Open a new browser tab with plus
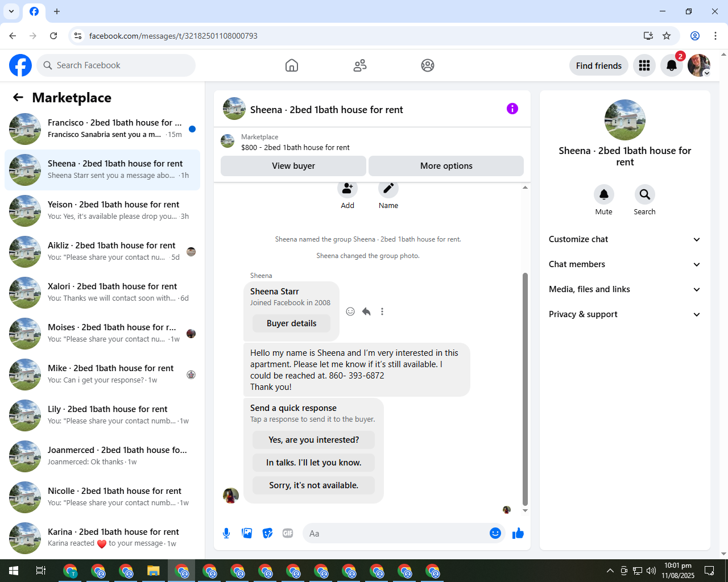The image size is (728, 582). (x=57, y=11)
